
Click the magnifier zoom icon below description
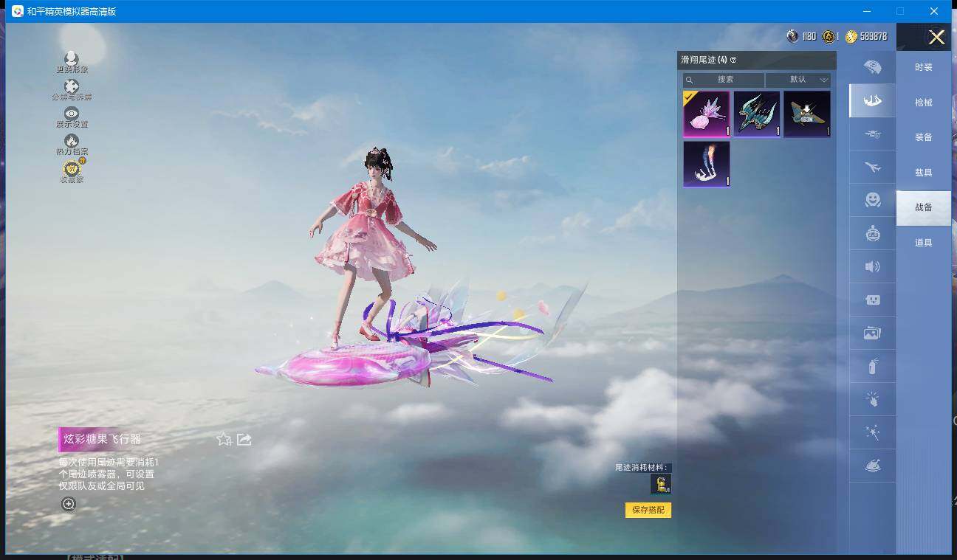pos(69,504)
